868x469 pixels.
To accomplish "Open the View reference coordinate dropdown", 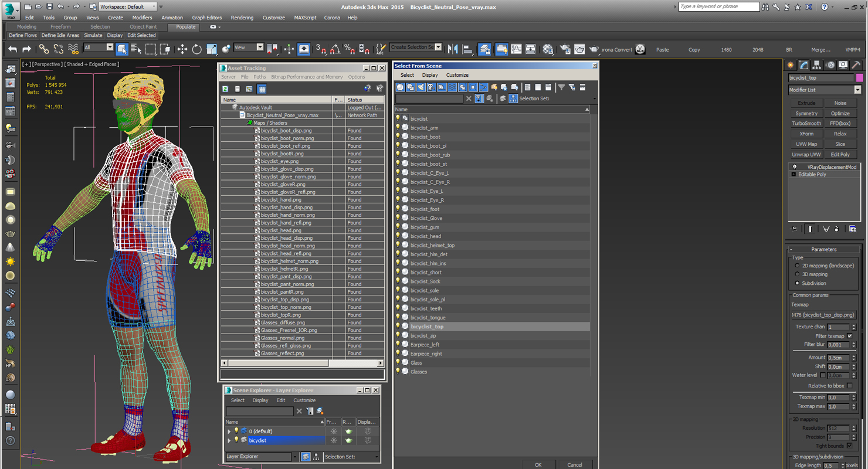I will click(249, 47).
